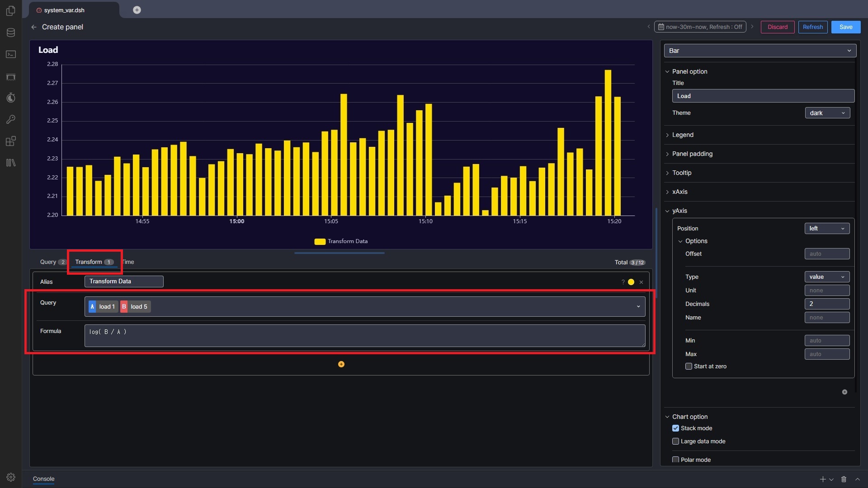Open the Type value dropdown

coord(827,277)
